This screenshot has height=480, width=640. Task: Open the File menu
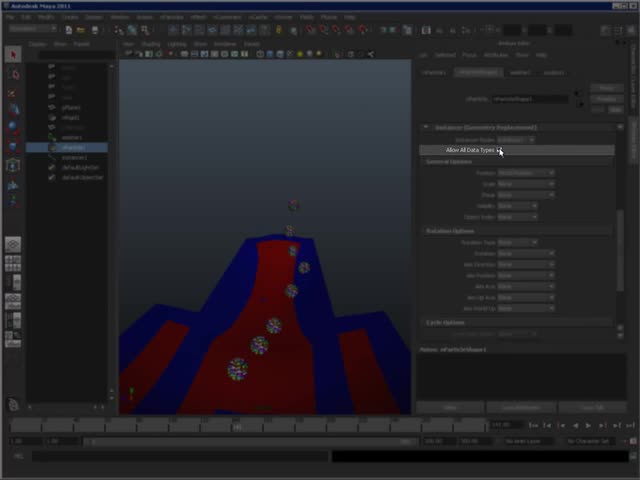[x=10, y=17]
